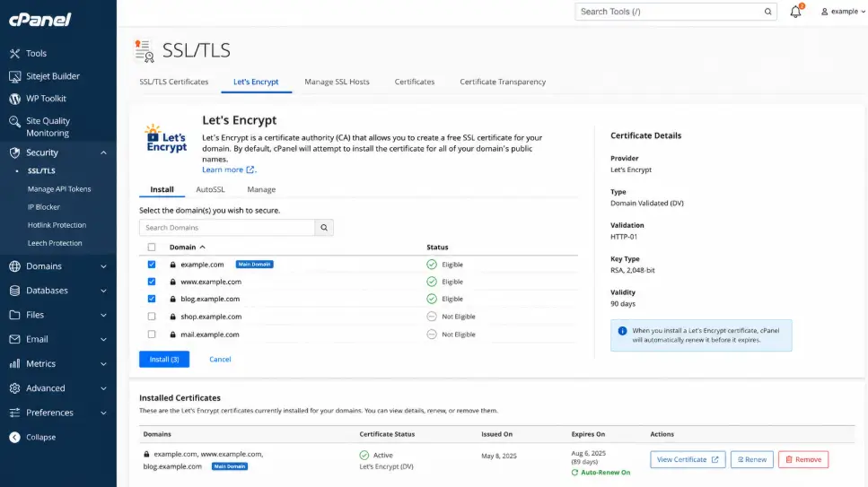This screenshot has width=868, height=487.
Task: Check the shop.example.com checkbox
Action: (152, 317)
